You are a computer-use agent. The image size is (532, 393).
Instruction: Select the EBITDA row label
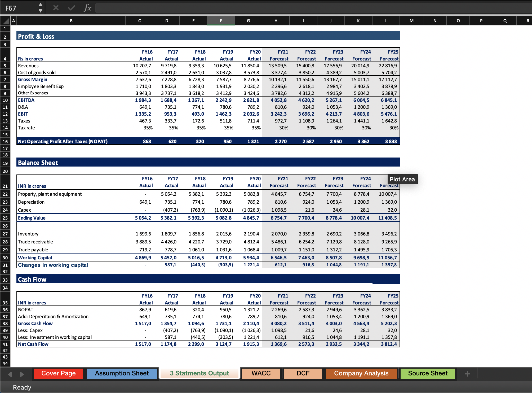pos(26,100)
